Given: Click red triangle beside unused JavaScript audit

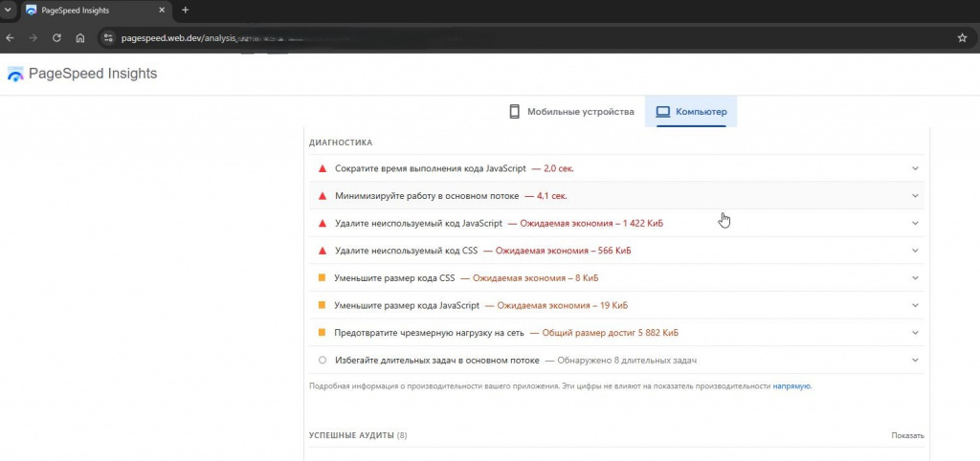Looking at the screenshot, I should click(323, 223).
